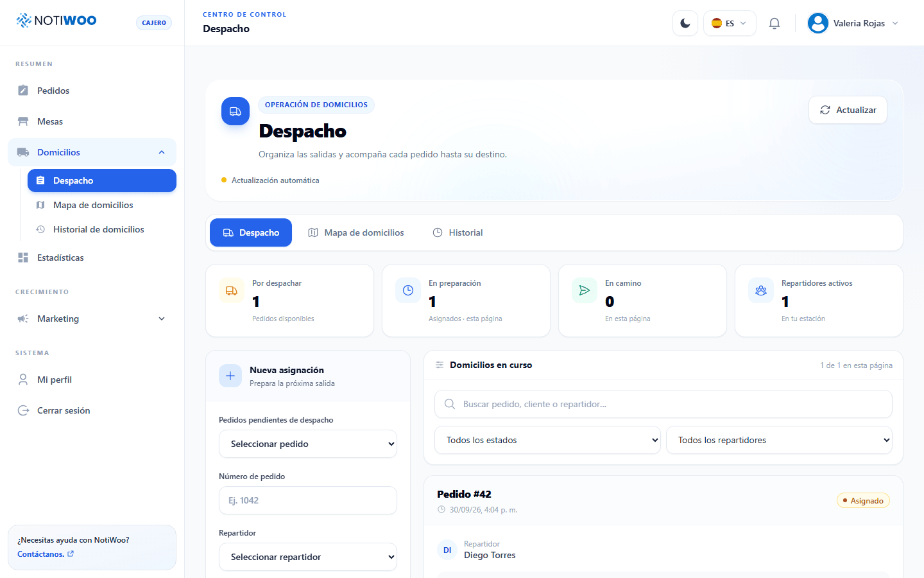Follow the Contáctanos help link

[x=46, y=554]
